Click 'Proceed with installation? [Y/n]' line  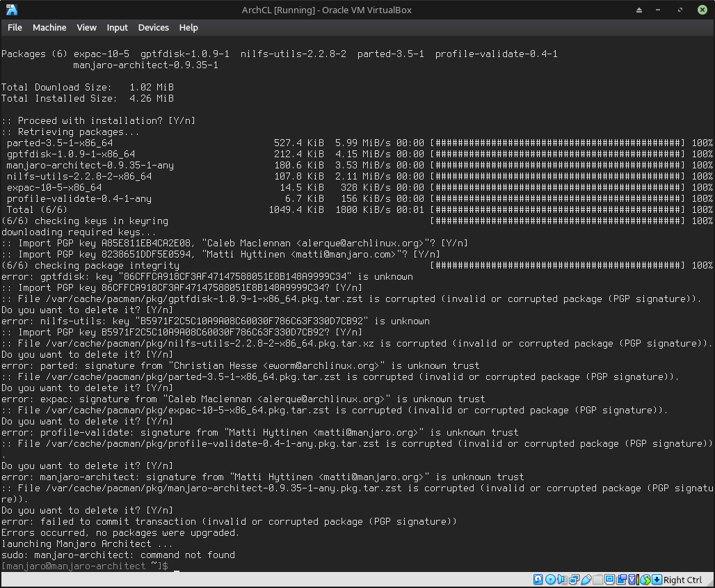[98, 120]
